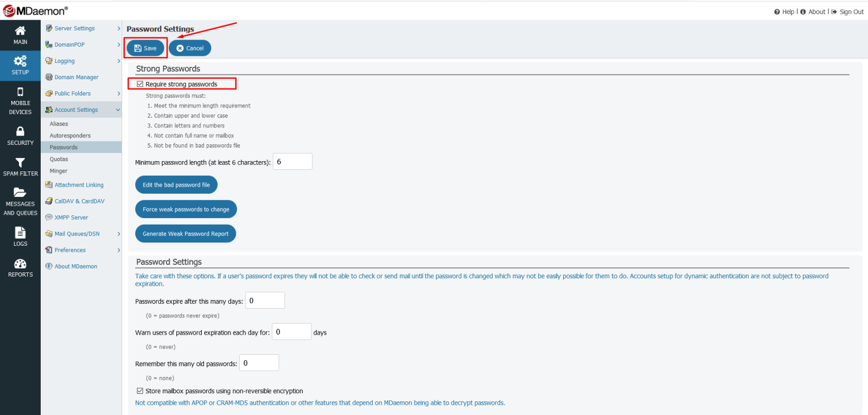Screen dimensions: 868x415
Task: Open CalDAV & CardDAV settings link
Action: (80, 201)
